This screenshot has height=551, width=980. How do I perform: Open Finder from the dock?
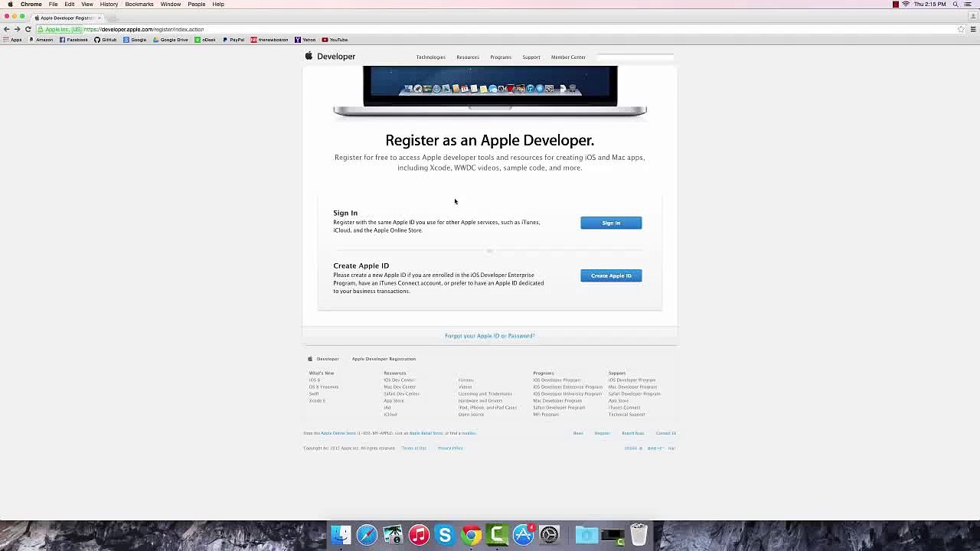point(341,534)
